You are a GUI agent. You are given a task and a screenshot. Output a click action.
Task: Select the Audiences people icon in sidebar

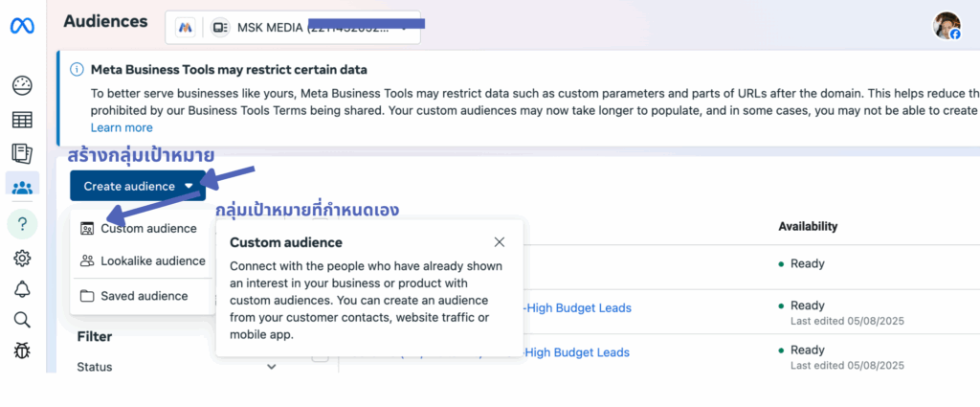point(23,187)
